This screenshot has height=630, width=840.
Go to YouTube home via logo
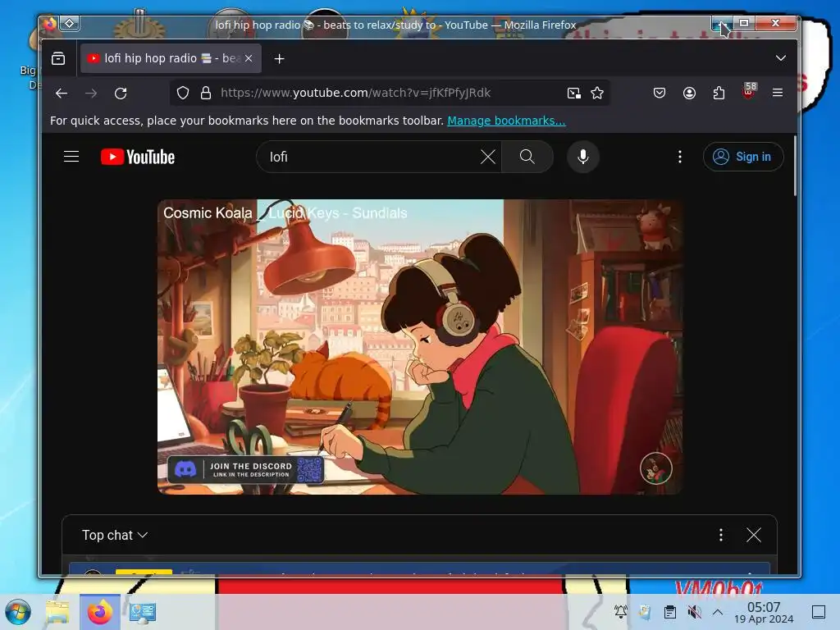click(x=138, y=157)
